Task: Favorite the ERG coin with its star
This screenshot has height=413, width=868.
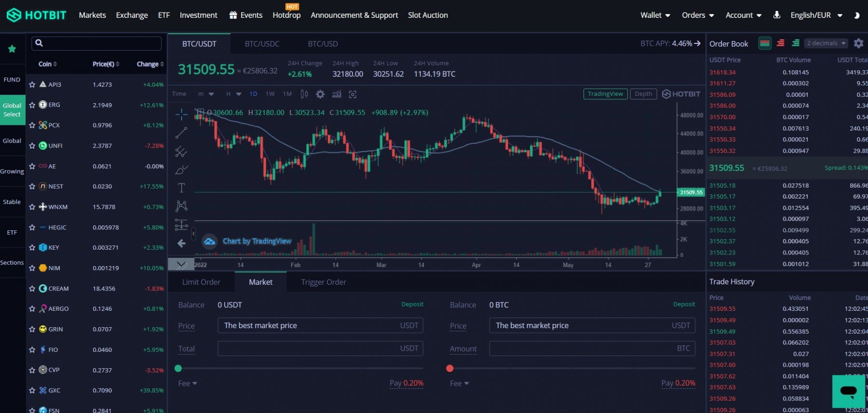Action: pos(32,105)
